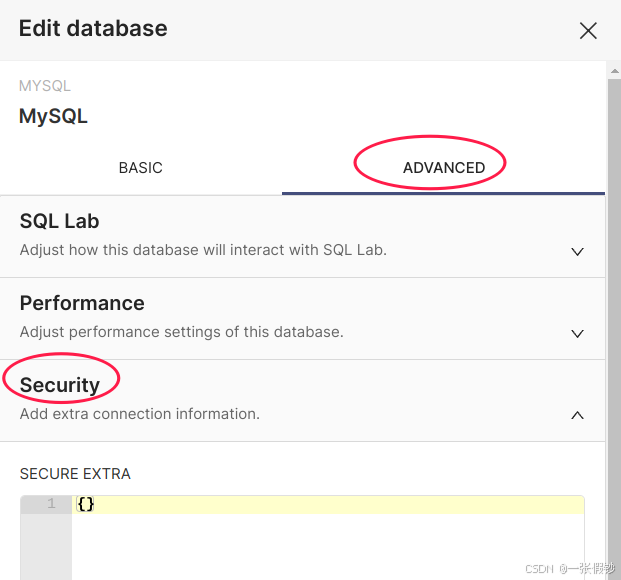This screenshot has height=580, width=621.
Task: Click line number 1 in editor gutter
Action: pyautogui.click(x=51, y=504)
